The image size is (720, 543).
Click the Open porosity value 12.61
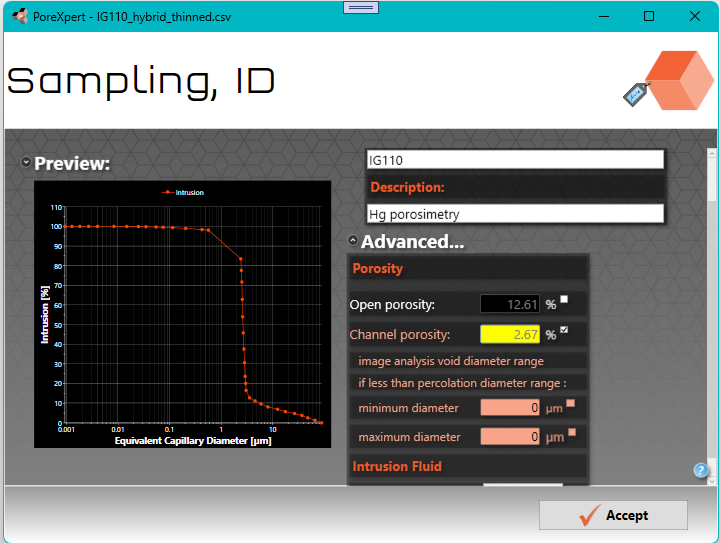pyautogui.click(x=510, y=304)
